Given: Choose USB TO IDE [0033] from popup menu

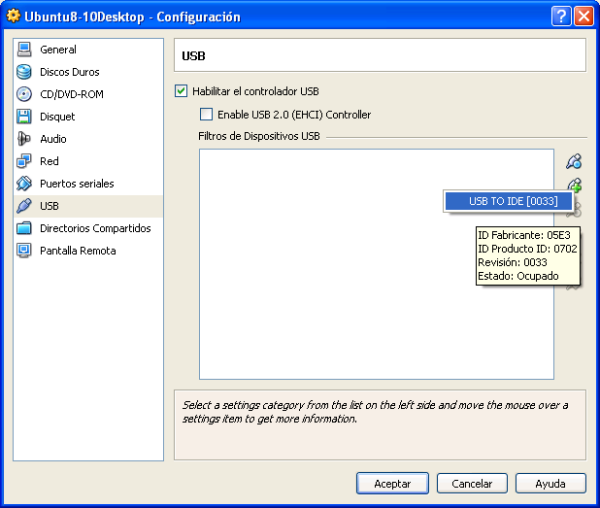Looking at the screenshot, I should tap(512, 202).
